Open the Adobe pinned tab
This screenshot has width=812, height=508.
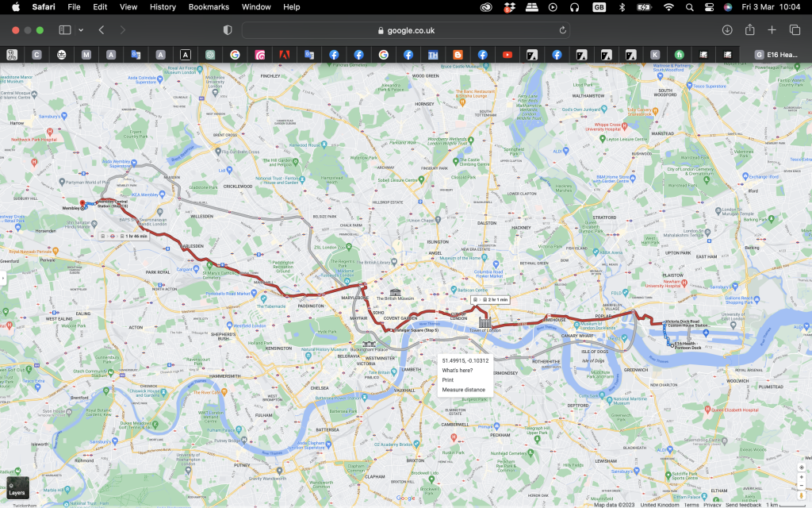click(x=285, y=55)
